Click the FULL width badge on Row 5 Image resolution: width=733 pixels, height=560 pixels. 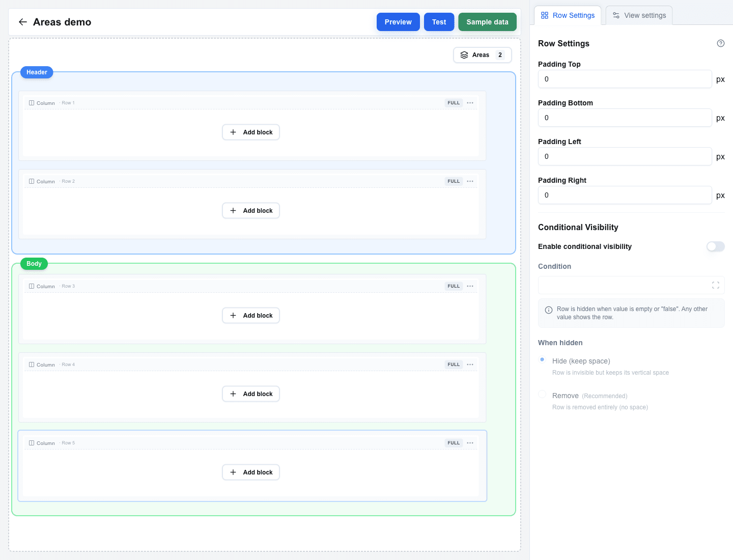454,443
